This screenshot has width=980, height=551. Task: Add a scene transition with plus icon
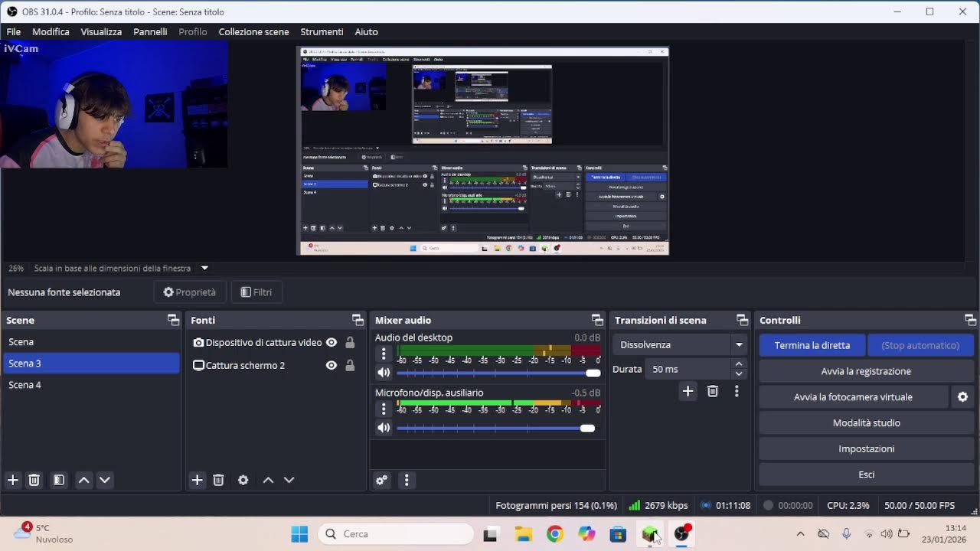688,391
